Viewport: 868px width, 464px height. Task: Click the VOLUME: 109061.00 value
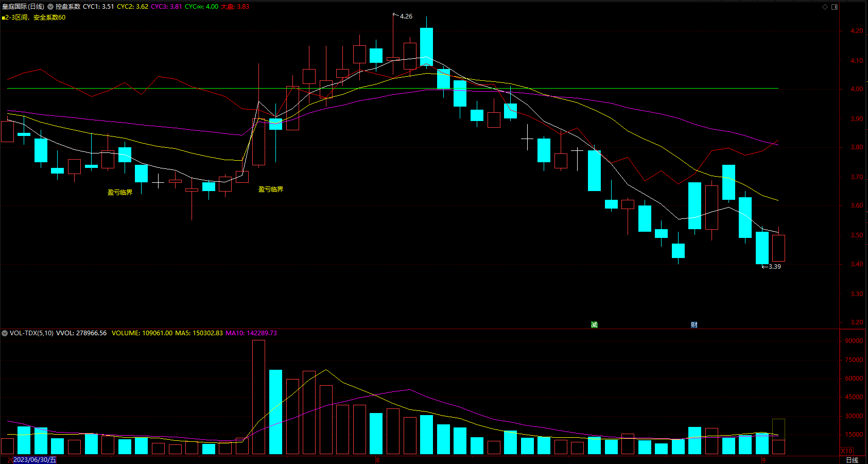pos(142,333)
